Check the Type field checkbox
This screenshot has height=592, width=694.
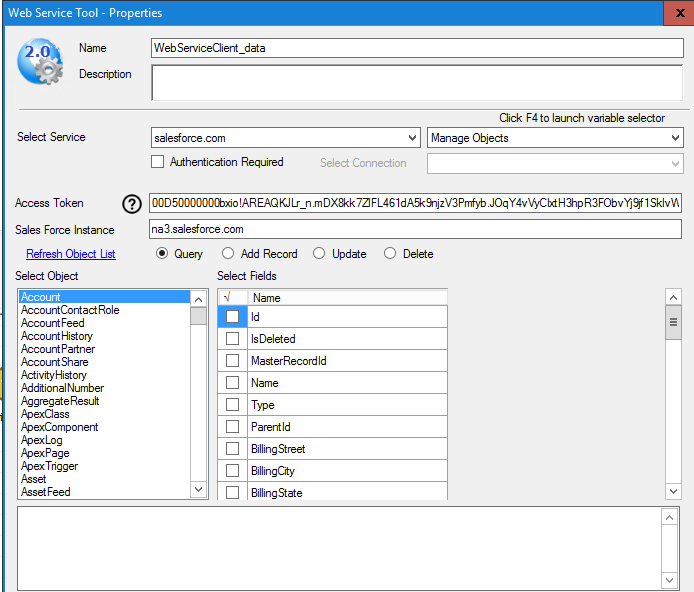[x=232, y=404]
